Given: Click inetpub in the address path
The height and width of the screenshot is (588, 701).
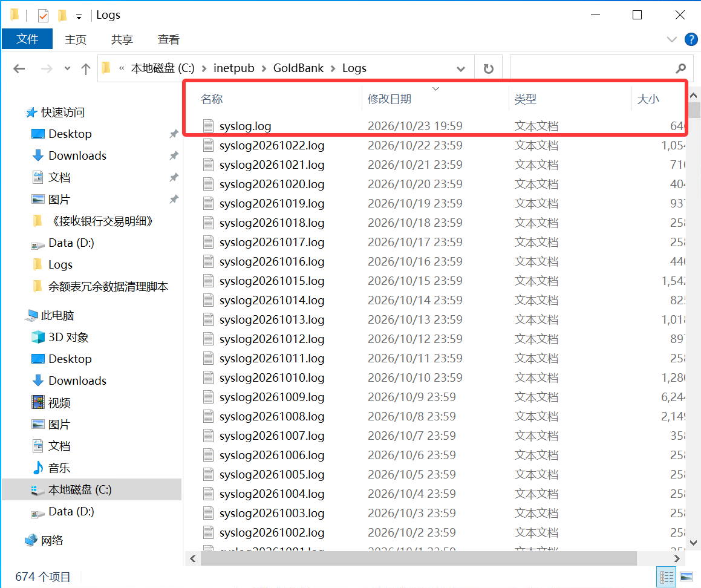Looking at the screenshot, I should (234, 68).
